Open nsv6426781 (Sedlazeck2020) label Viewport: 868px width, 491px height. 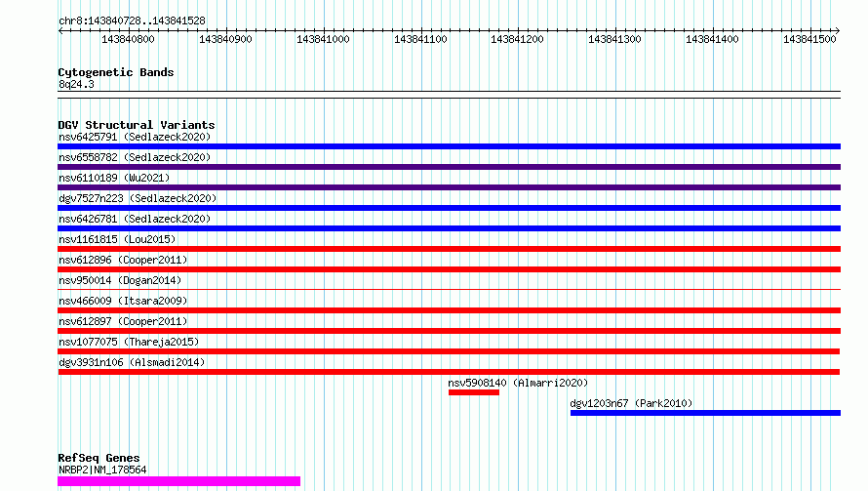(135, 219)
